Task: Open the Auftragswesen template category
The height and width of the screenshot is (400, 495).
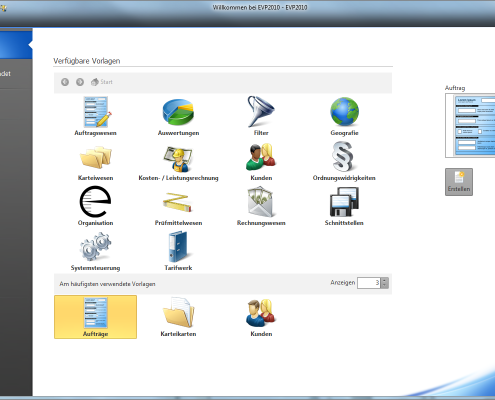Action: point(95,116)
